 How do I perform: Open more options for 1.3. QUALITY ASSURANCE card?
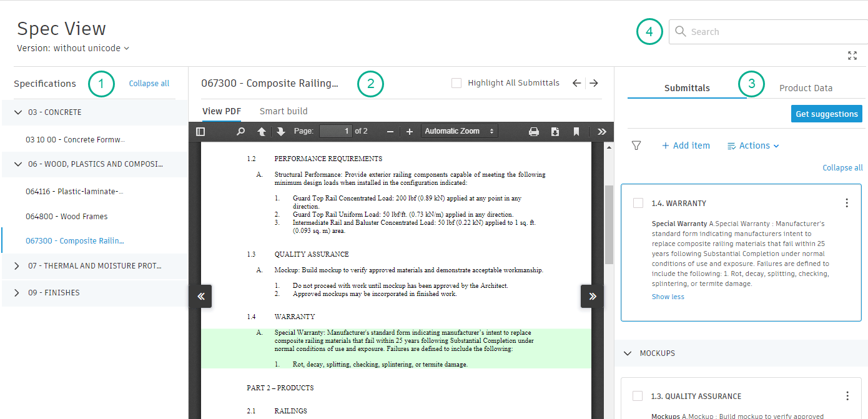[x=847, y=396]
